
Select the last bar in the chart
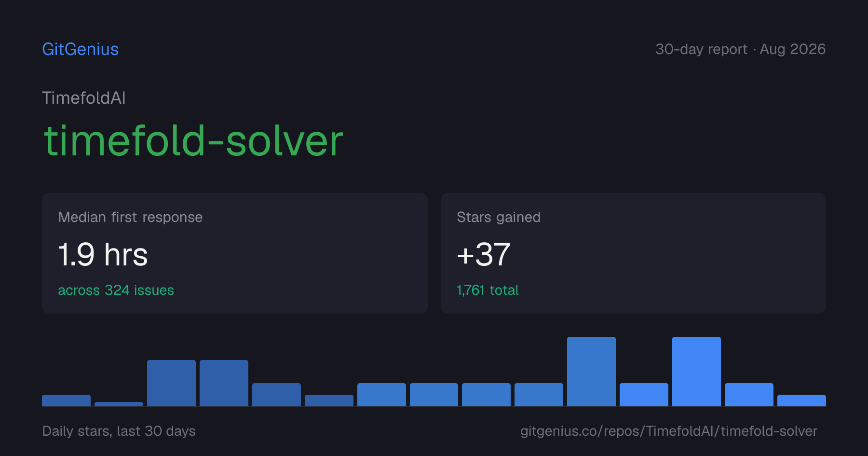[801, 401]
